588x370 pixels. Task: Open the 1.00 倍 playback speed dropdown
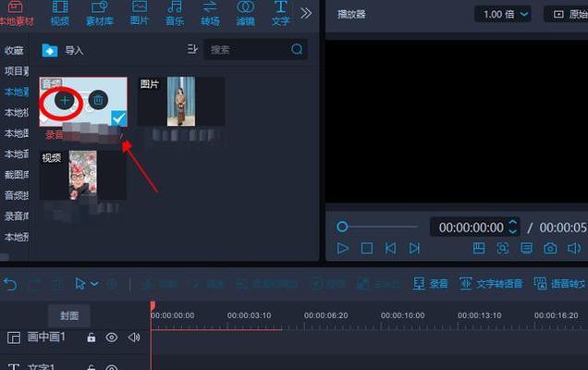pos(503,14)
